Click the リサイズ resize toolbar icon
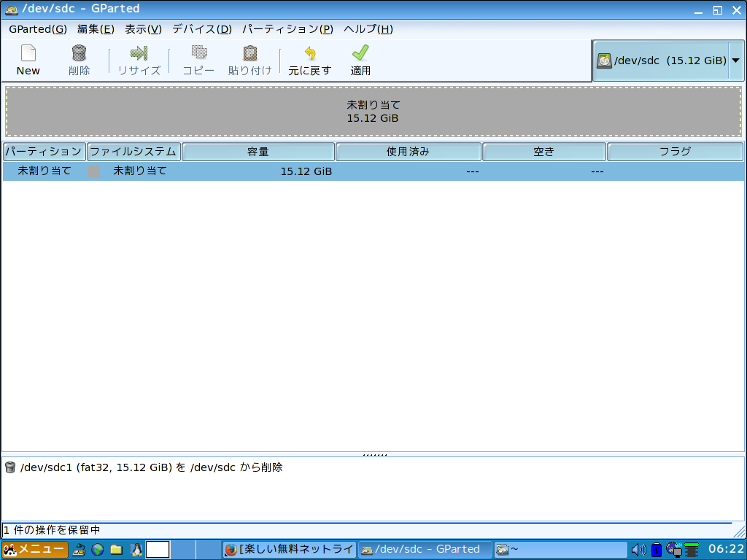This screenshot has height=560, width=747. (139, 53)
